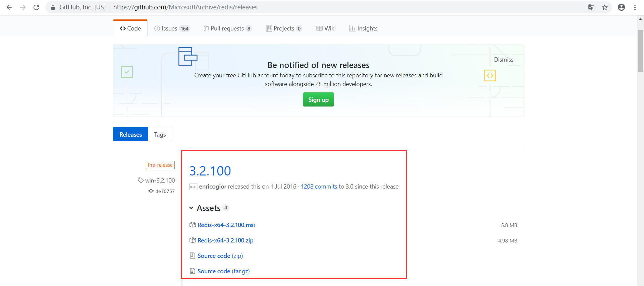
Task: Open the Code tab
Action: pyautogui.click(x=130, y=28)
